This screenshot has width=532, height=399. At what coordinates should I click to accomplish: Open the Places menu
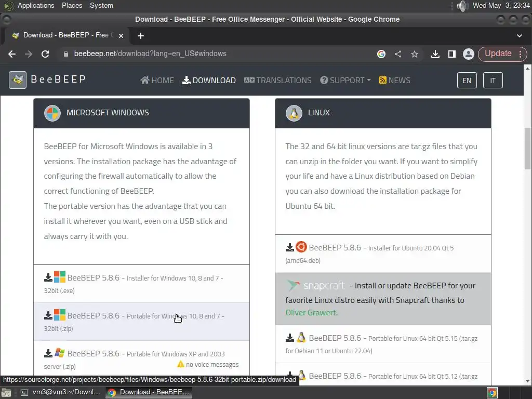pos(72,5)
